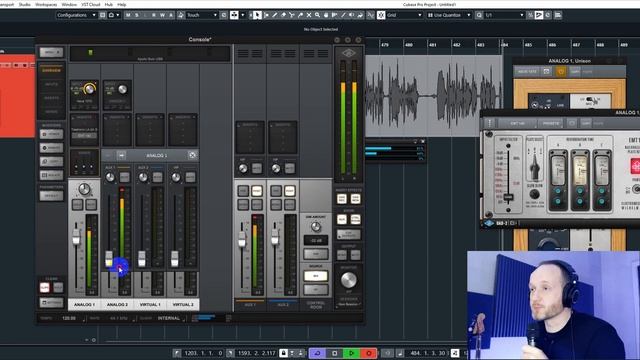Screen dimensions: 640x360
Task: Open the VST Cloud menu
Action: tap(91, 4)
